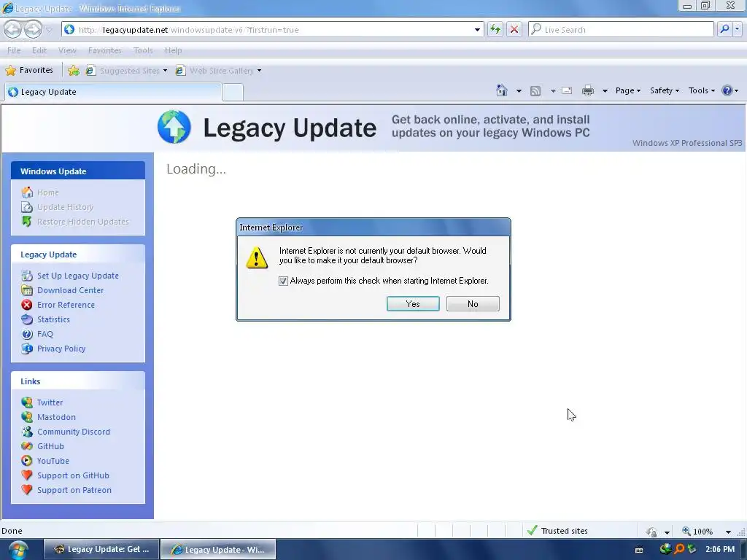Click the 100% zoom level button
This screenshot has width=747, height=560.
pos(698,531)
